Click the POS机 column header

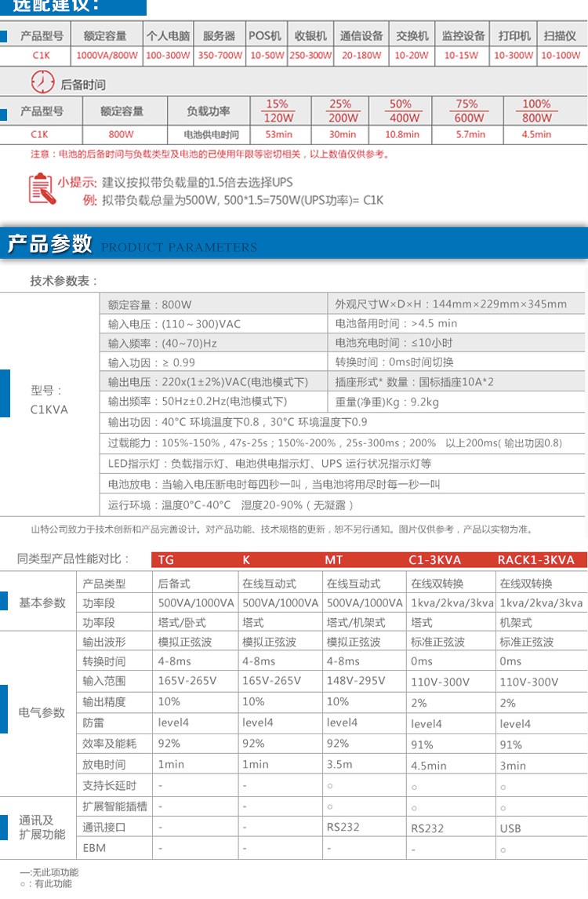[x=265, y=35]
